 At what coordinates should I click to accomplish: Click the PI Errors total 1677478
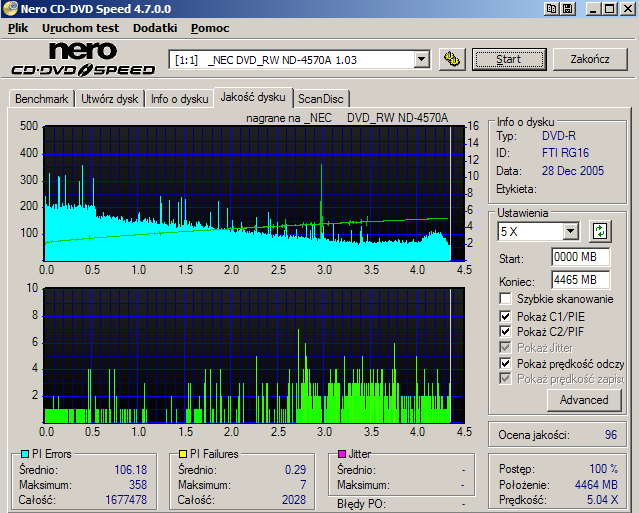(x=126, y=500)
